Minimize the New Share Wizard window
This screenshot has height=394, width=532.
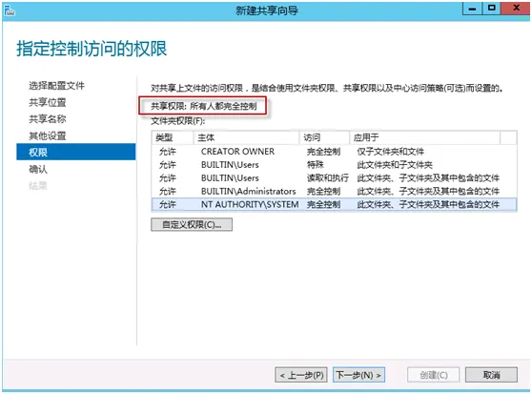pos(472,9)
